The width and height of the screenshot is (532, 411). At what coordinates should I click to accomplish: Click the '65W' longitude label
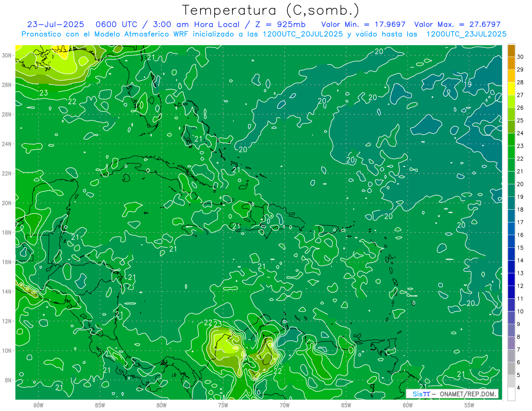[346, 405]
